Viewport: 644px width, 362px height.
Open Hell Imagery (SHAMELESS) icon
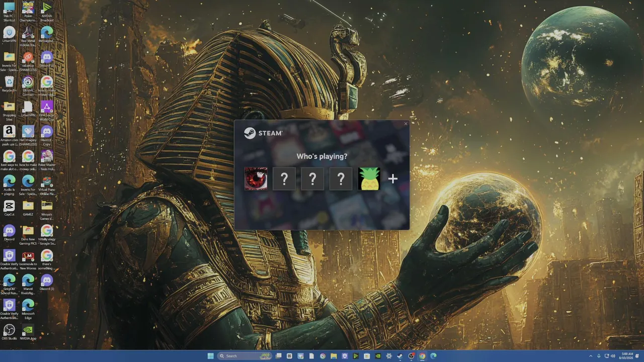(x=28, y=136)
